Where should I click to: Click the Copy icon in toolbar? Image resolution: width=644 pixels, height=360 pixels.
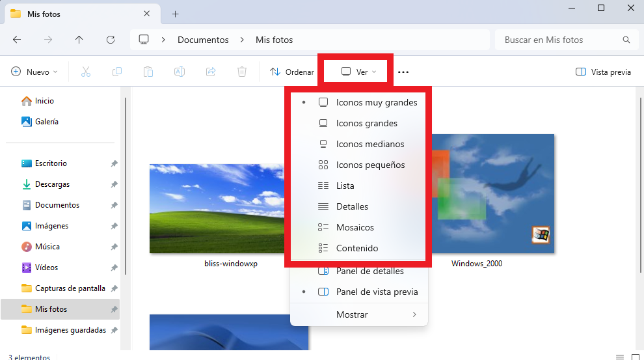click(117, 72)
